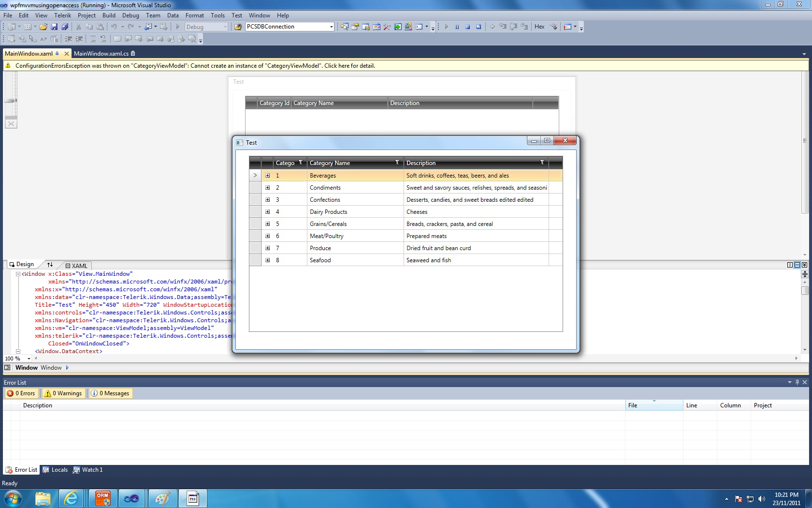
Task: Open the zoom 100 % dropdown
Action: tap(29, 359)
